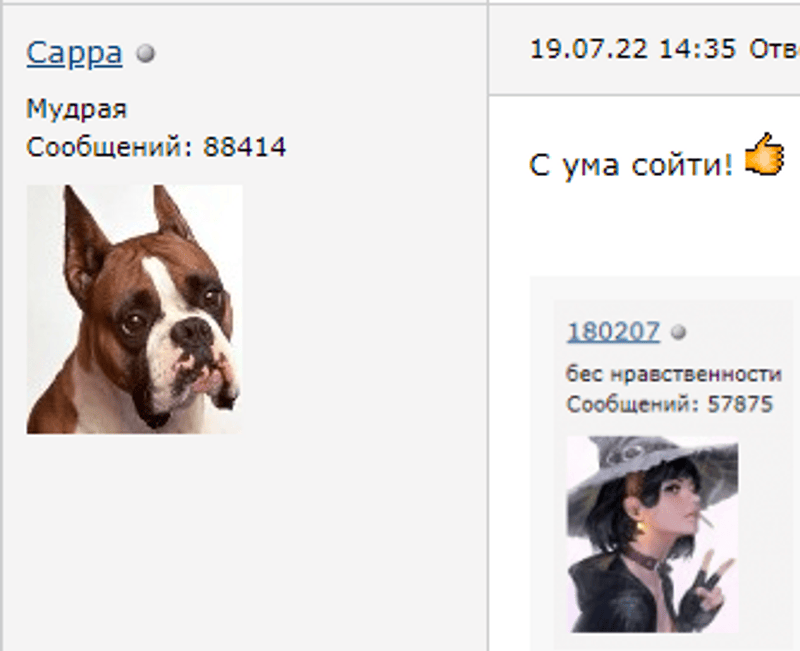The height and width of the screenshot is (651, 800).
Task: Click the 19.07.22 14:35 post timestamp
Action: point(633,49)
